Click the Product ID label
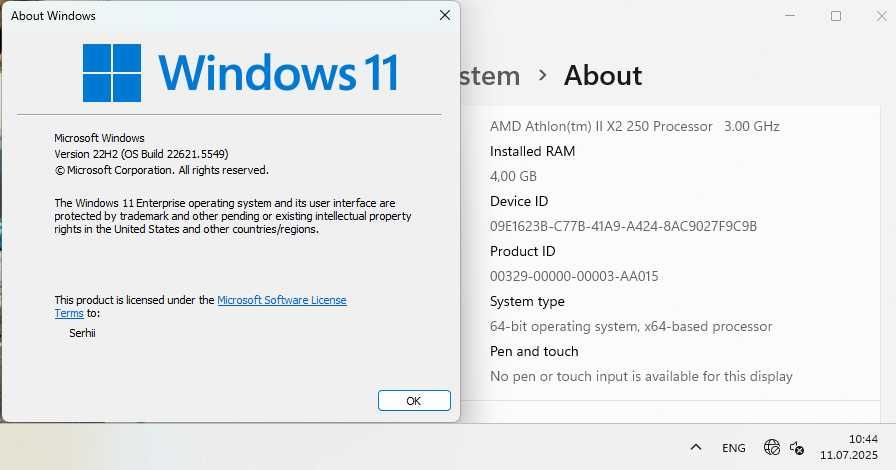Image resolution: width=896 pixels, height=470 pixels. click(522, 251)
